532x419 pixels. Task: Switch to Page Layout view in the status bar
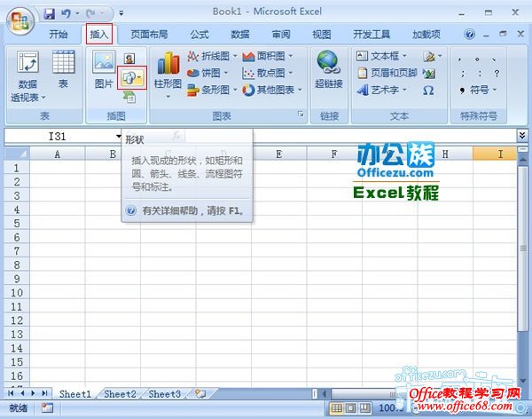pyautogui.click(x=350, y=407)
